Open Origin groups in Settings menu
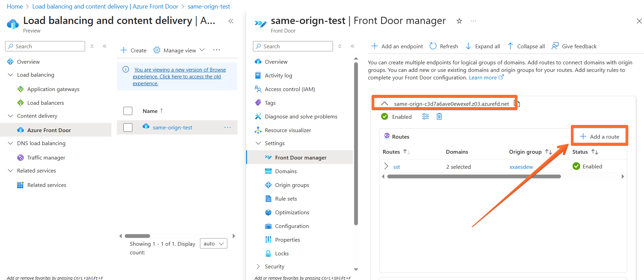The image size is (644, 280). 292,185
